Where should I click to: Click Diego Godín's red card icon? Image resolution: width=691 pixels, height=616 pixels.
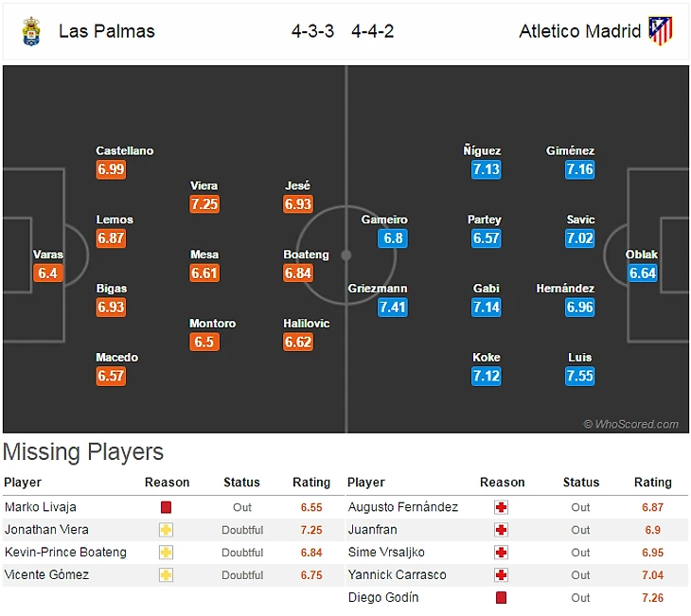tap(502, 598)
